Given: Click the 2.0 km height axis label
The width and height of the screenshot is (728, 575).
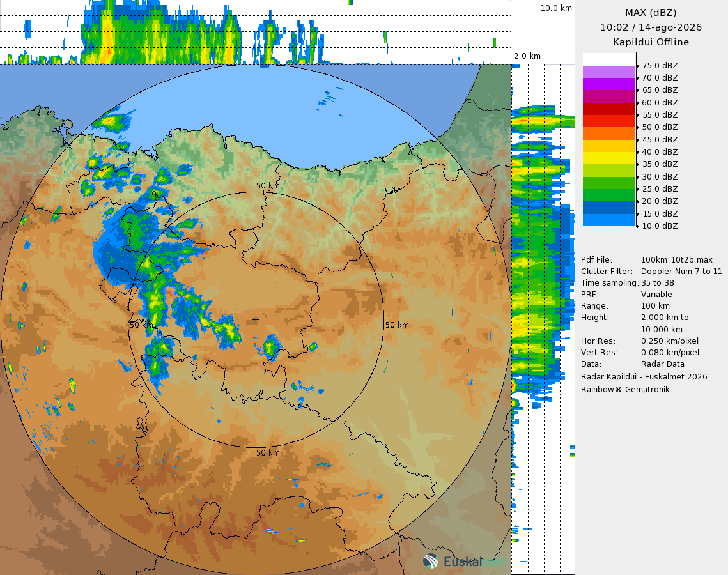Looking at the screenshot, I should coord(527,56).
